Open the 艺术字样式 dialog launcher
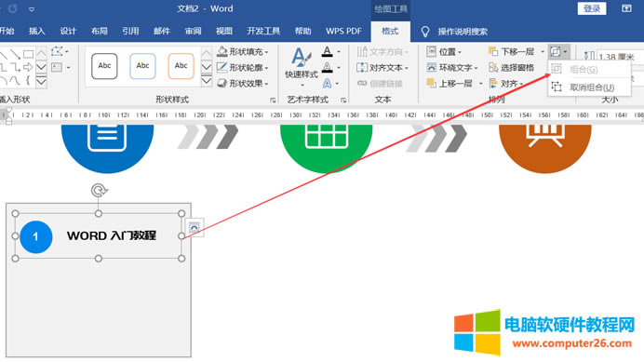Screen dimensions: 644x362 coord(343,100)
